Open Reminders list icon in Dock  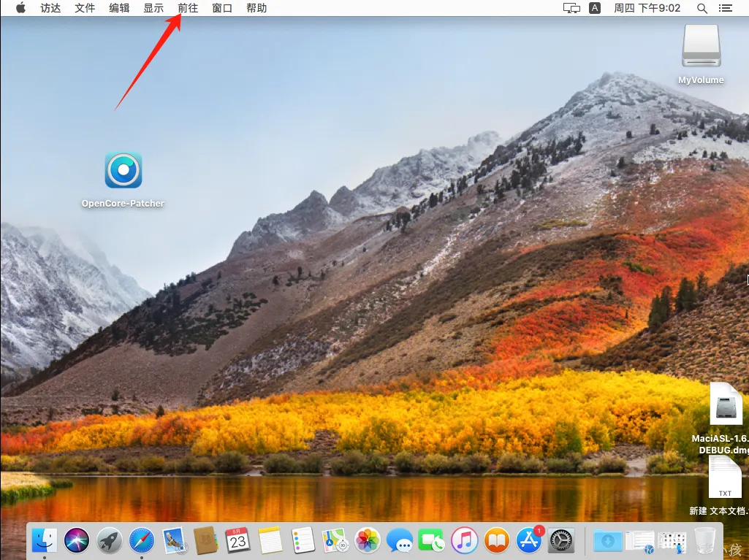303,540
